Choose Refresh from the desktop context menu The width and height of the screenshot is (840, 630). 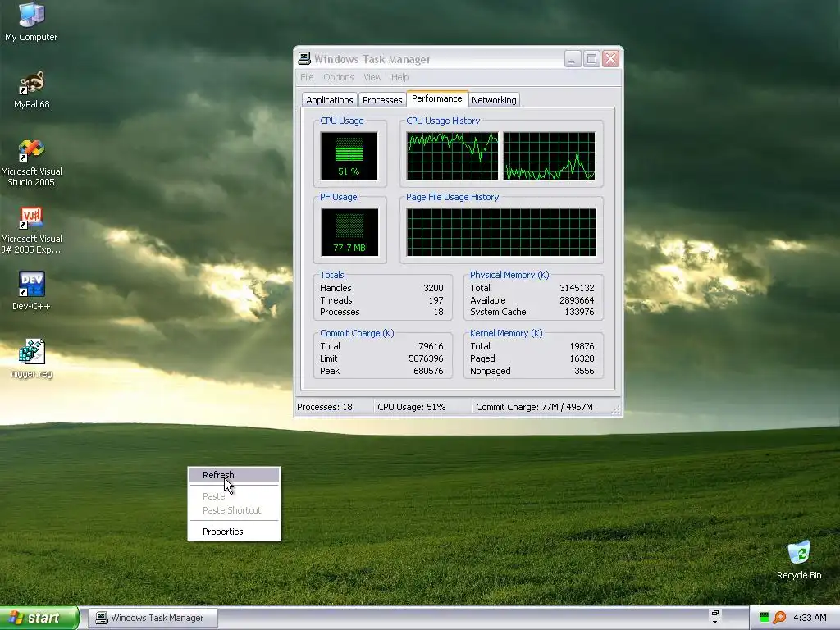tap(234, 475)
